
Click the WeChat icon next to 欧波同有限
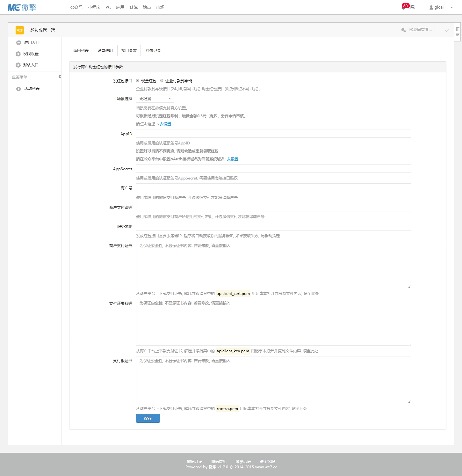click(x=404, y=30)
